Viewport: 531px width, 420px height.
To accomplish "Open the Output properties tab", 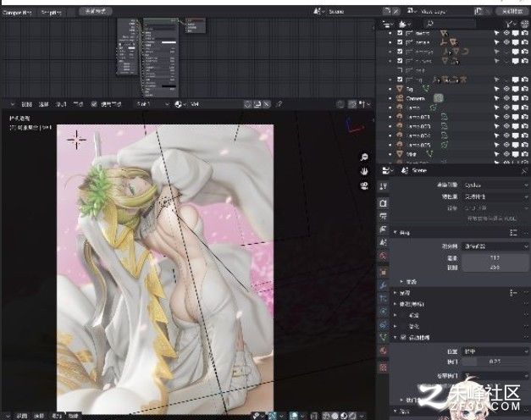I will pyautogui.click(x=384, y=216).
